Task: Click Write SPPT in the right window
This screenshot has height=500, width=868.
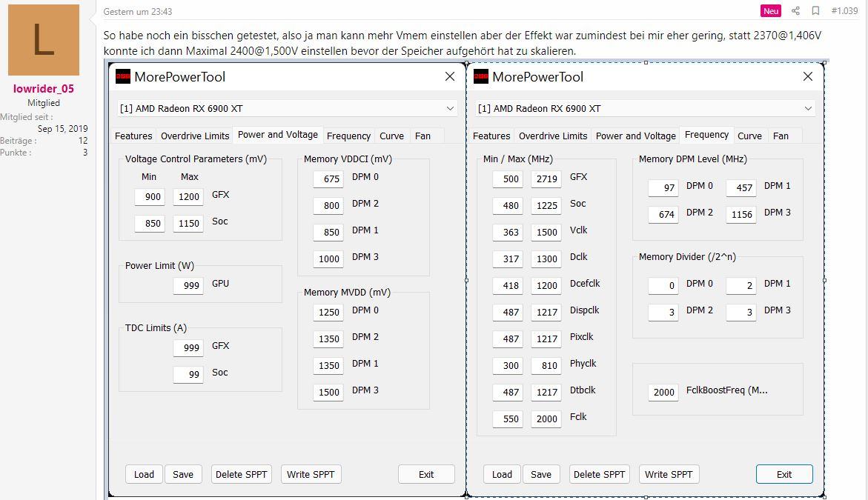Action: click(x=669, y=474)
